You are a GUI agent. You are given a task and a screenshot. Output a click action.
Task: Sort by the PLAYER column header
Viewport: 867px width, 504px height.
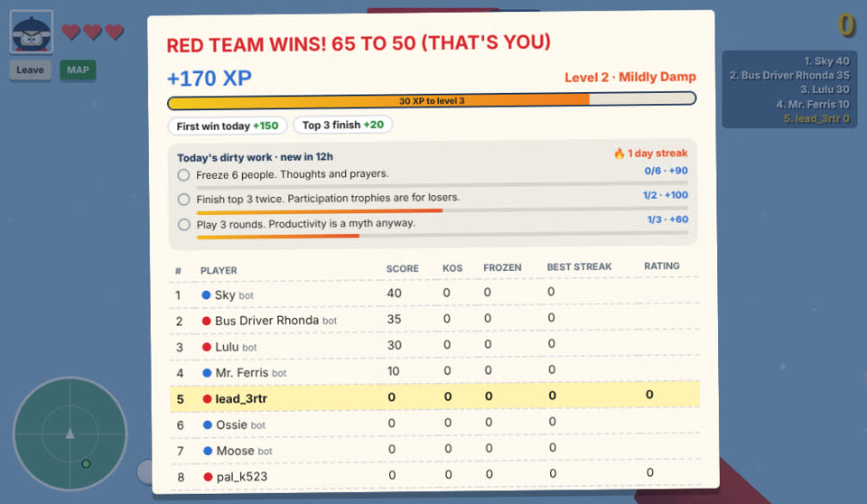tap(219, 271)
